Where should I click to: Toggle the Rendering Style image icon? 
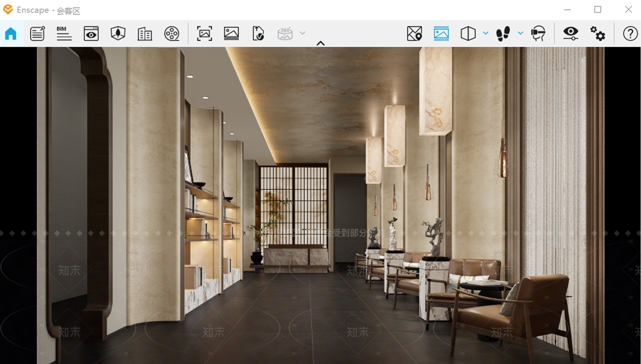tap(441, 34)
